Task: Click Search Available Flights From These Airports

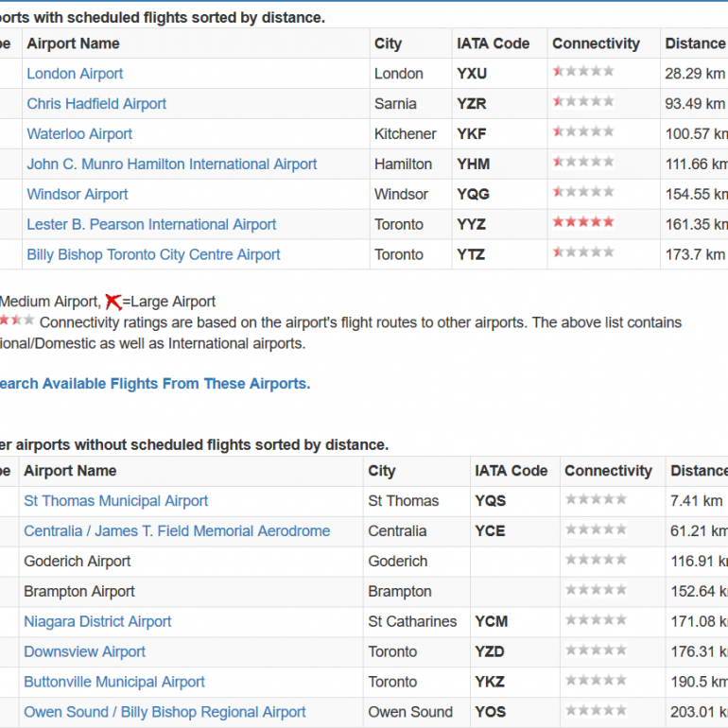Action: [155, 384]
